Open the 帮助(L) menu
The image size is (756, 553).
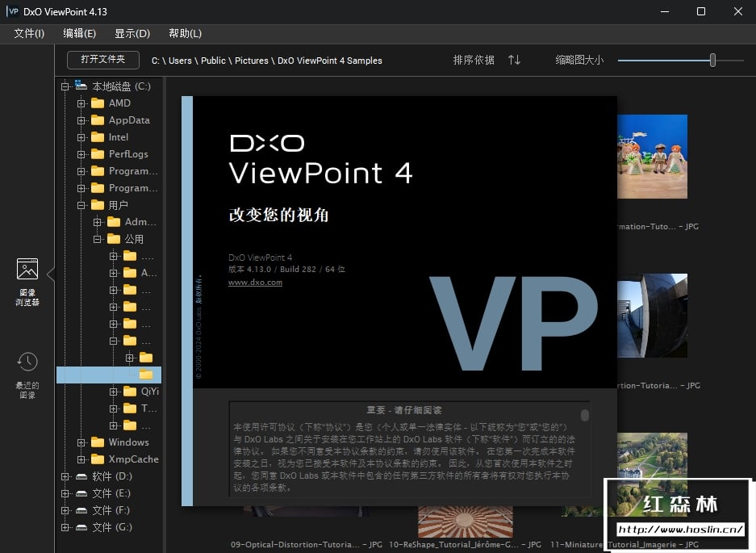point(185,33)
